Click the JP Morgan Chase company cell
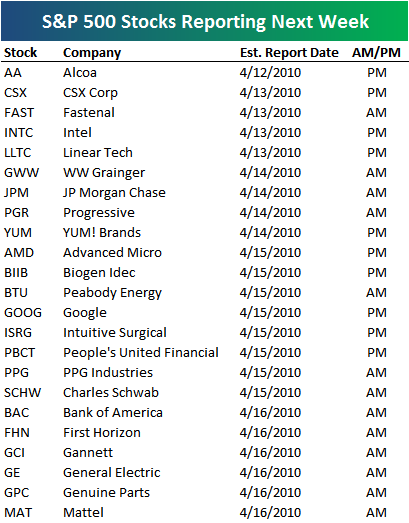 click(114, 193)
